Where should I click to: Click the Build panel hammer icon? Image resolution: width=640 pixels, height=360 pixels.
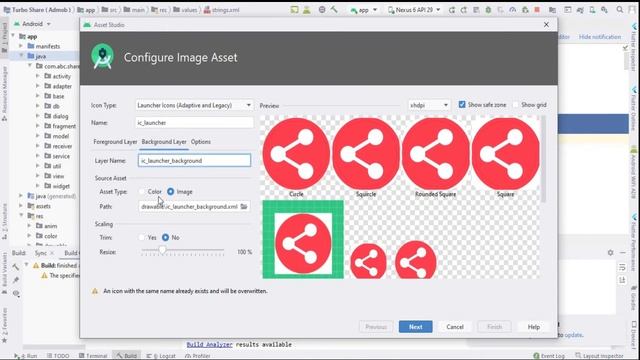click(16, 267)
